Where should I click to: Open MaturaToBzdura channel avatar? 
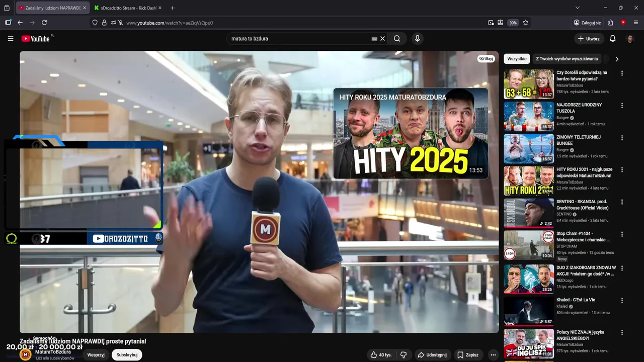pos(25,354)
